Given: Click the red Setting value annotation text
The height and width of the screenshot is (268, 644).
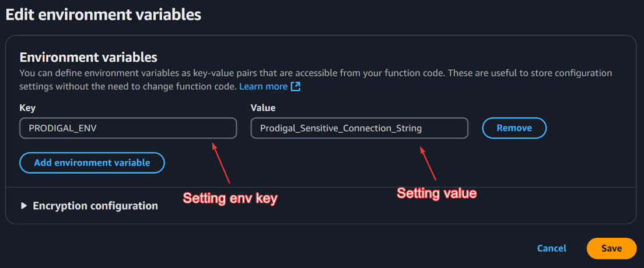Looking at the screenshot, I should (437, 193).
